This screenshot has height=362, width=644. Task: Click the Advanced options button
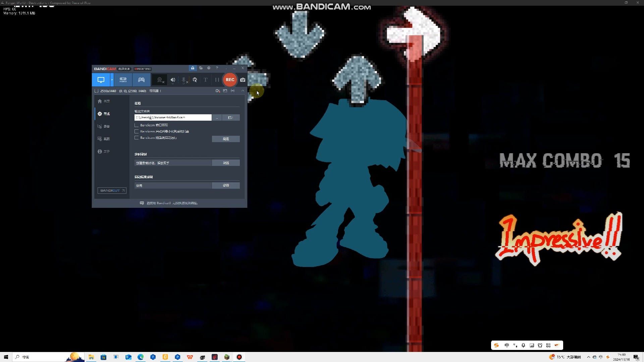click(x=226, y=139)
